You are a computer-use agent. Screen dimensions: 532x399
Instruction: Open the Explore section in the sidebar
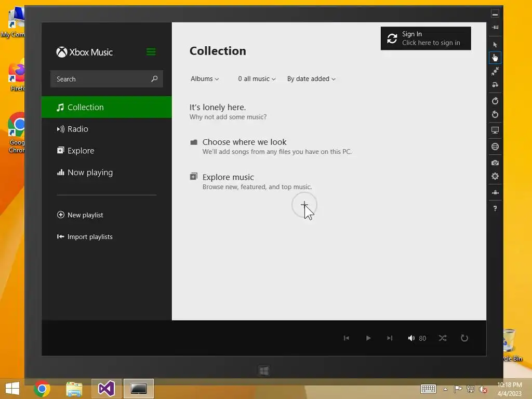107,151
